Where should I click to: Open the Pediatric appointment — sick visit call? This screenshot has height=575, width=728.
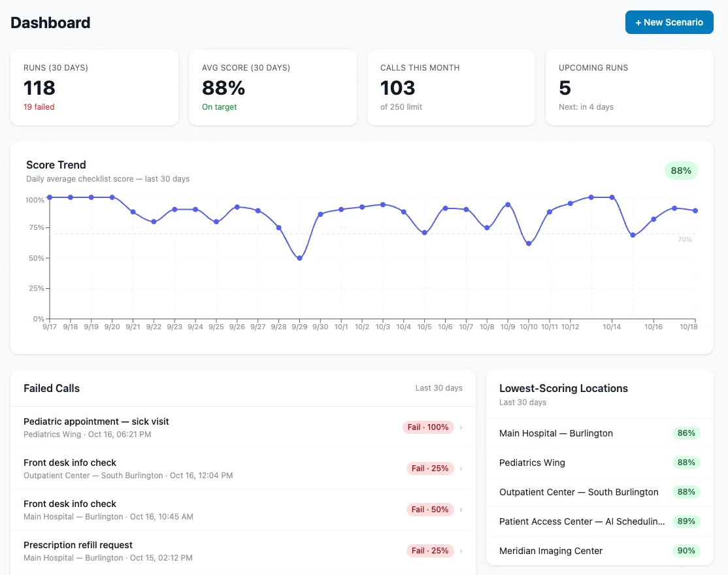coord(243,427)
